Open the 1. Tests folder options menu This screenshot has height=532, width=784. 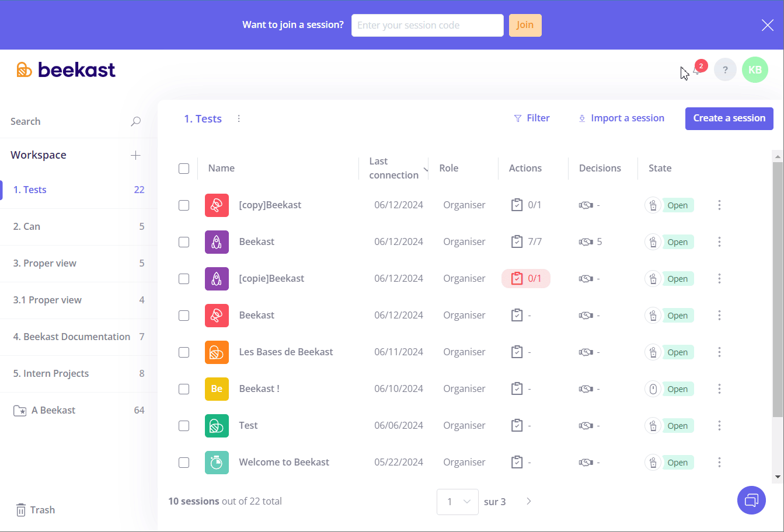pos(239,119)
